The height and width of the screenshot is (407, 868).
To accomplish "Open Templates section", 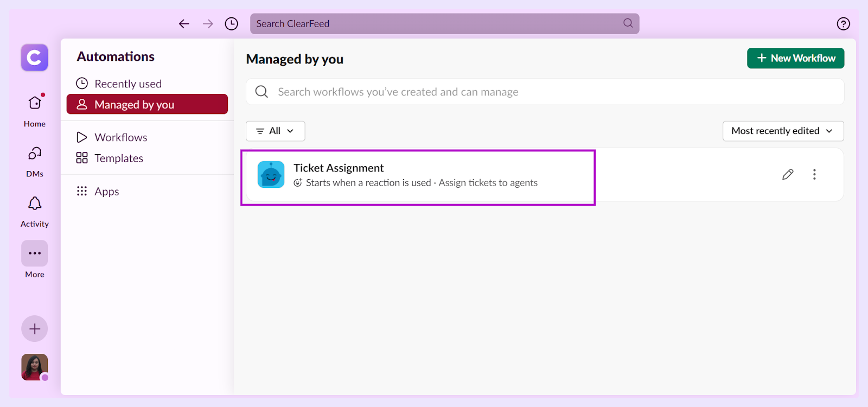I will pos(147,158).
